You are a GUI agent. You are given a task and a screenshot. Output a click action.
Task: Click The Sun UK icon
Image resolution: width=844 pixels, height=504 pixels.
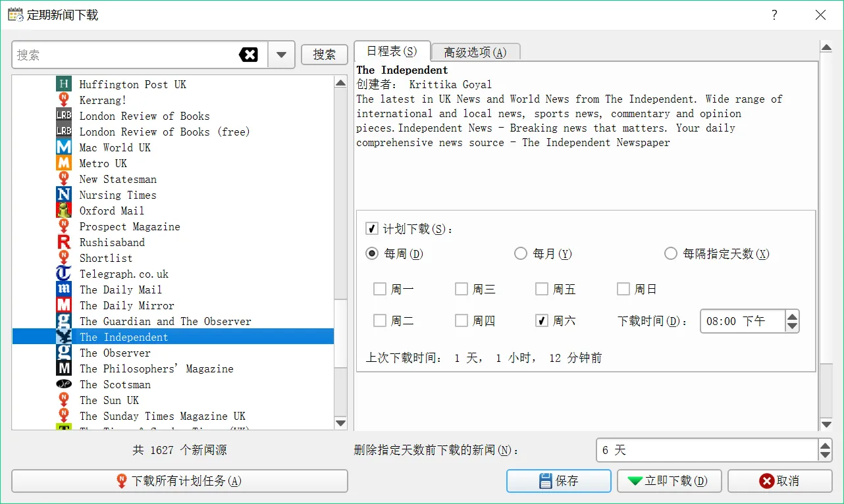pos(64,400)
